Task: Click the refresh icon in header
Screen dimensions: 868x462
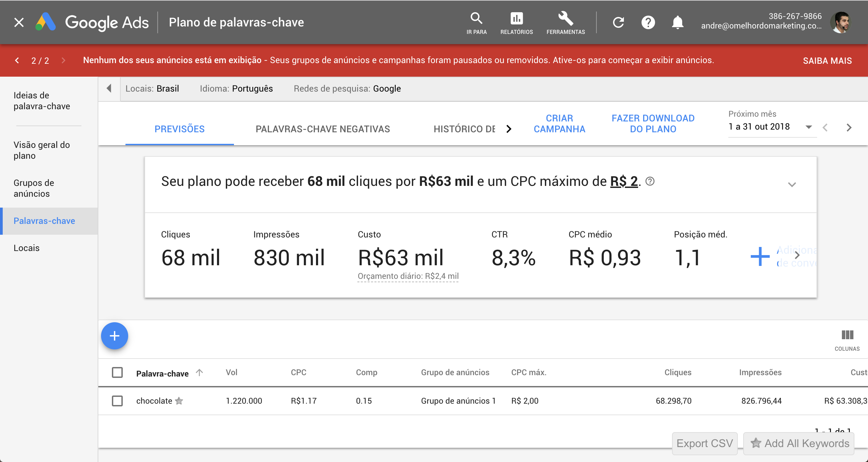Action: (x=618, y=22)
